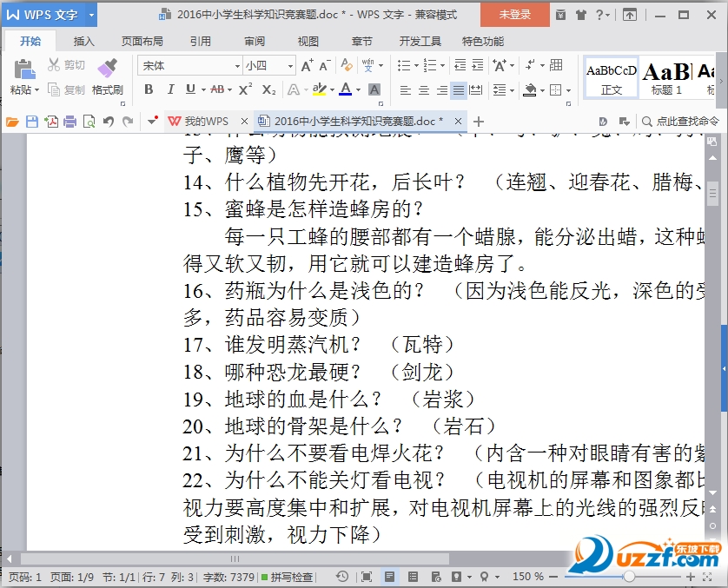Image resolution: width=728 pixels, height=588 pixels.
Task: Apply superscript X² formatting
Action: point(245,89)
